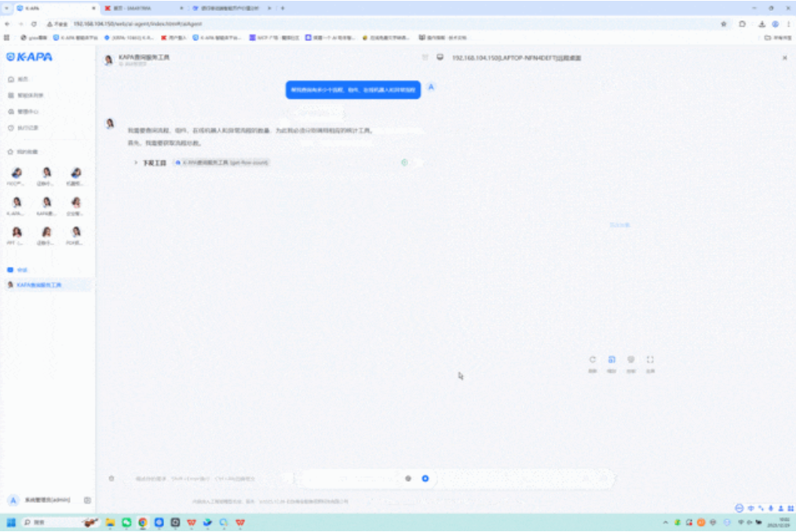Click the get-flow-count tool tag
Screen dimensions: 796x532
coord(235,162)
